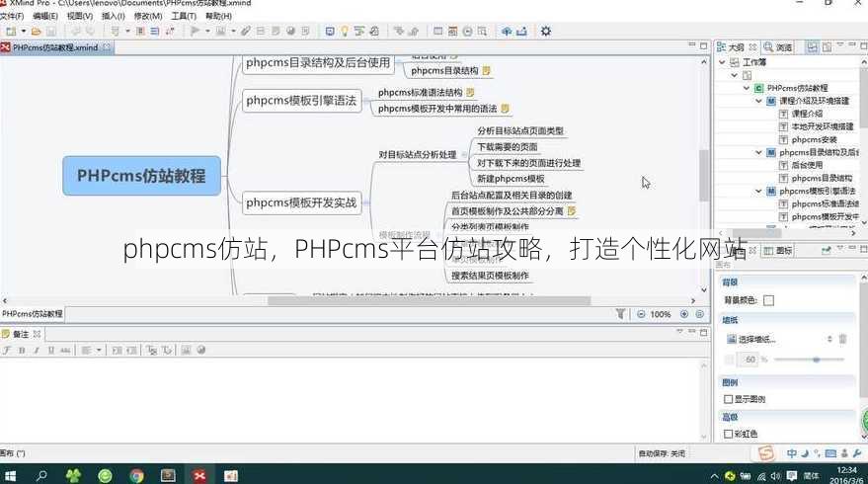Click the bold B icon in notes toolbar

click(x=22, y=350)
